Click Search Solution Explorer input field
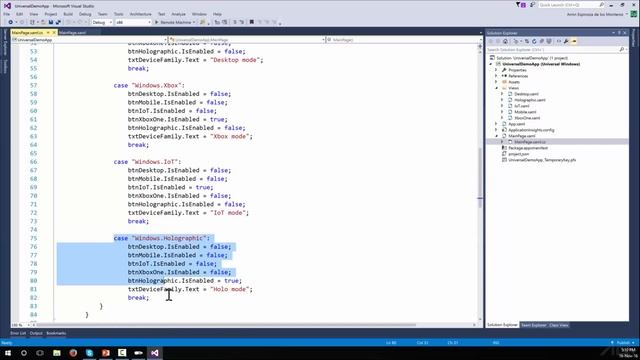This screenshot has width=640, height=360. coord(553,49)
